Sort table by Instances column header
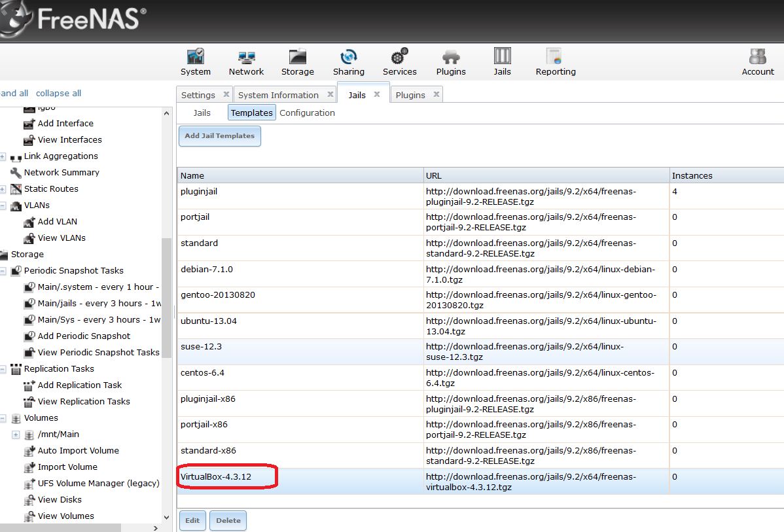 coord(727,175)
